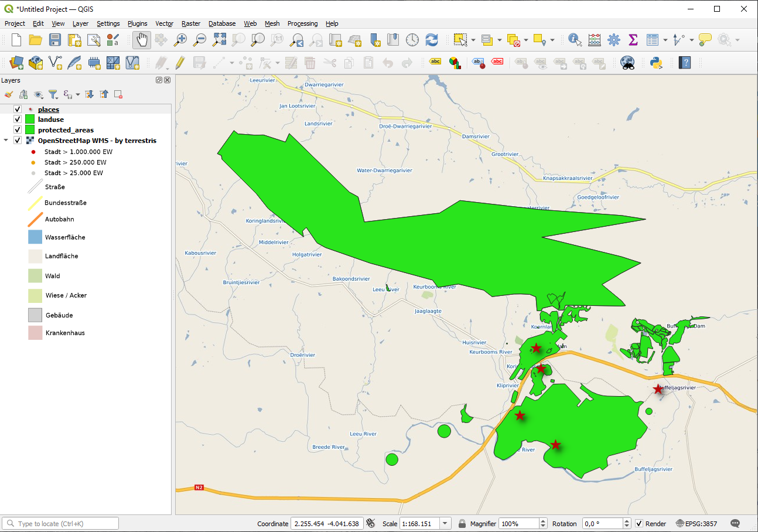Open the Statistical Summary sigma icon
The height and width of the screenshot is (532, 758).
coord(633,40)
